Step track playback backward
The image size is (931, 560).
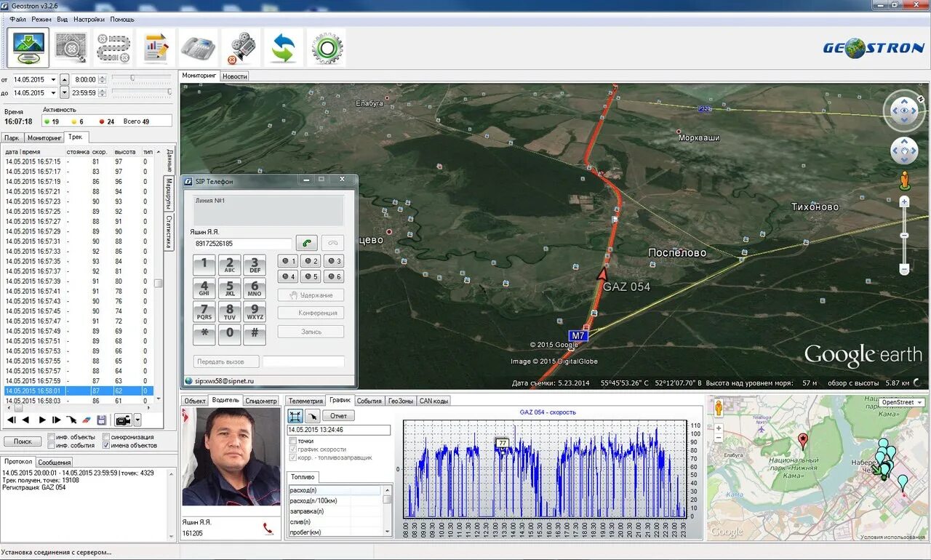25,420
